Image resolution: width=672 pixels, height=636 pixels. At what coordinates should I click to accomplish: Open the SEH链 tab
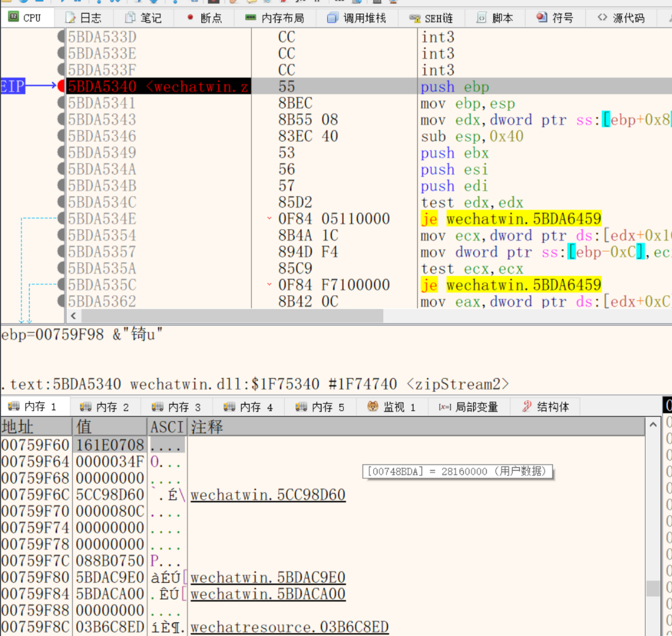431,18
